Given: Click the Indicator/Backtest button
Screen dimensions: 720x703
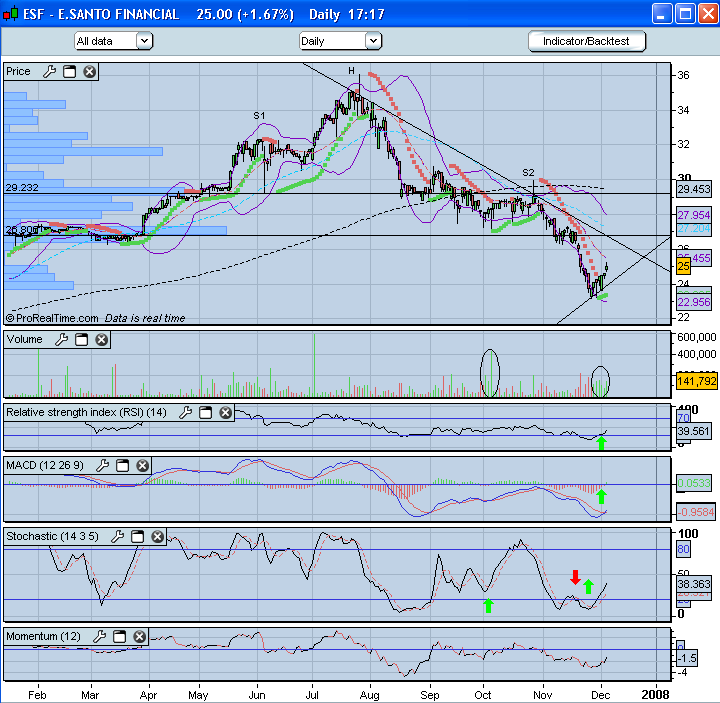Looking at the screenshot, I should [x=586, y=41].
